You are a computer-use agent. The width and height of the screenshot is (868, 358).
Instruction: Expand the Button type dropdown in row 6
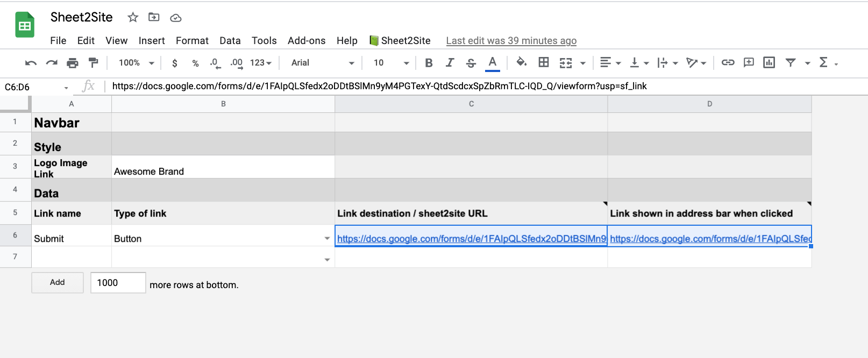(x=327, y=238)
